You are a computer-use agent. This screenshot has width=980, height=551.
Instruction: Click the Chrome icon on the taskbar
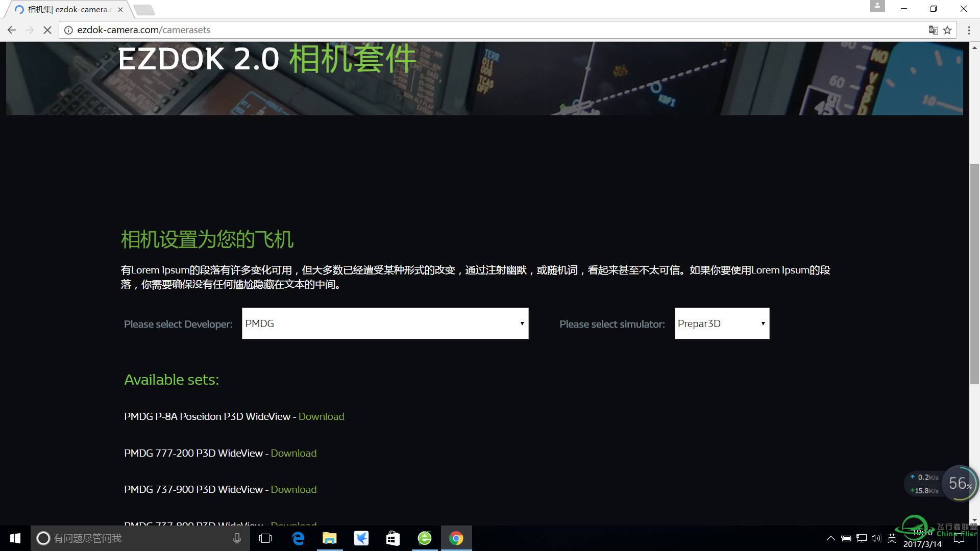[x=456, y=538]
